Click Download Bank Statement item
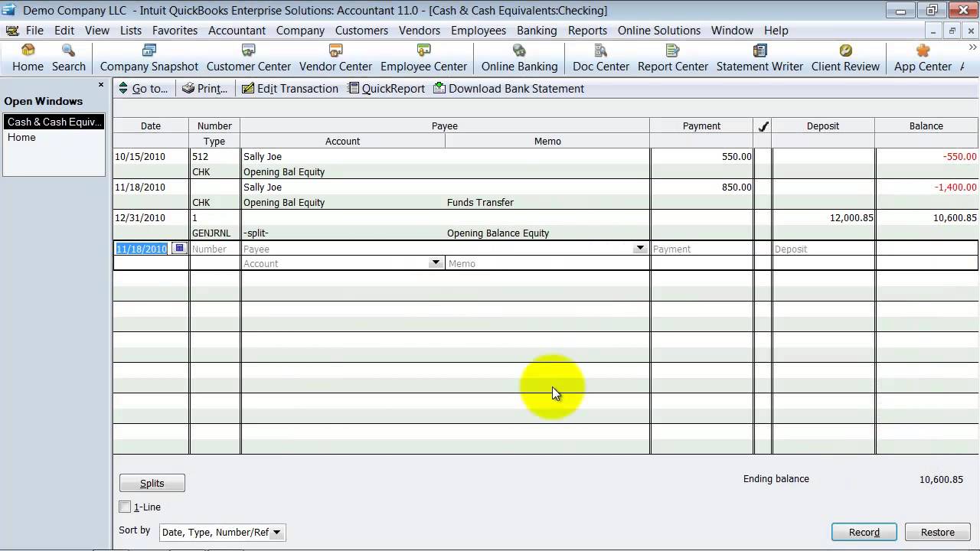The image size is (980, 551). coord(508,89)
